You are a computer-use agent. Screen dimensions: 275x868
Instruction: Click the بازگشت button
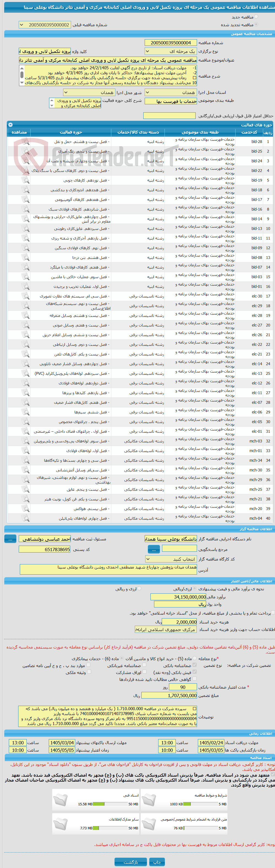pyautogui.click(x=131, y=862)
